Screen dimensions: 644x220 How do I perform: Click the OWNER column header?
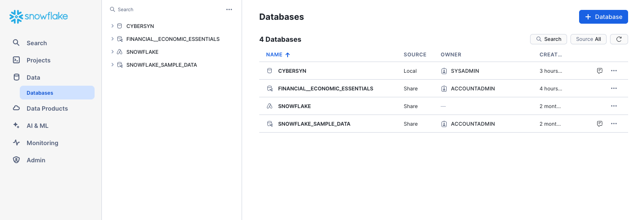pos(451,55)
